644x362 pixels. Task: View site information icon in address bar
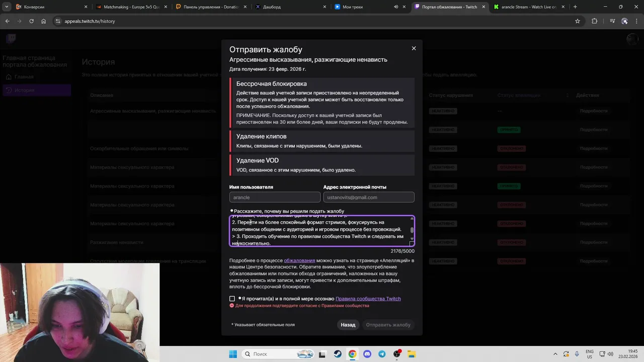[58, 21]
